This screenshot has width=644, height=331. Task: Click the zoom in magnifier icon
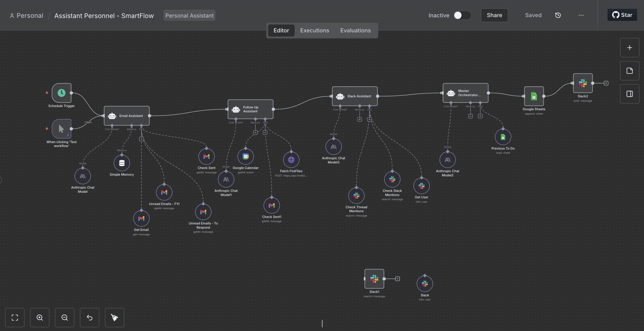coord(40,317)
